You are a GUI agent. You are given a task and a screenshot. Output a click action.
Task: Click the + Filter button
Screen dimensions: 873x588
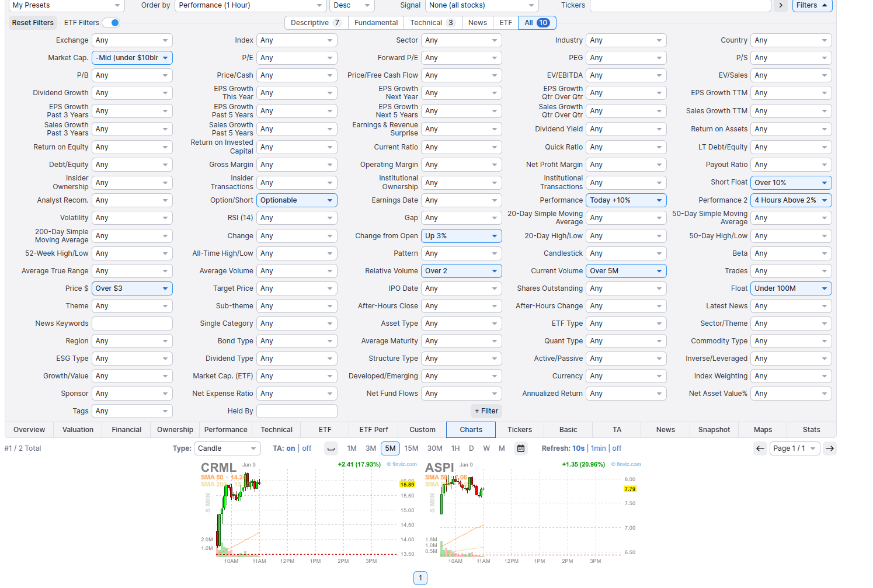coord(486,411)
